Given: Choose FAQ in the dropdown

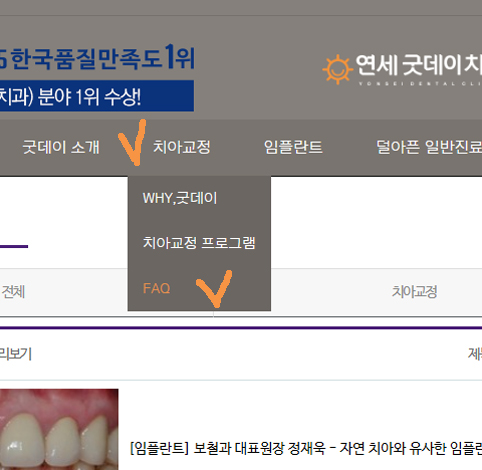Looking at the screenshot, I should pyautogui.click(x=156, y=288).
